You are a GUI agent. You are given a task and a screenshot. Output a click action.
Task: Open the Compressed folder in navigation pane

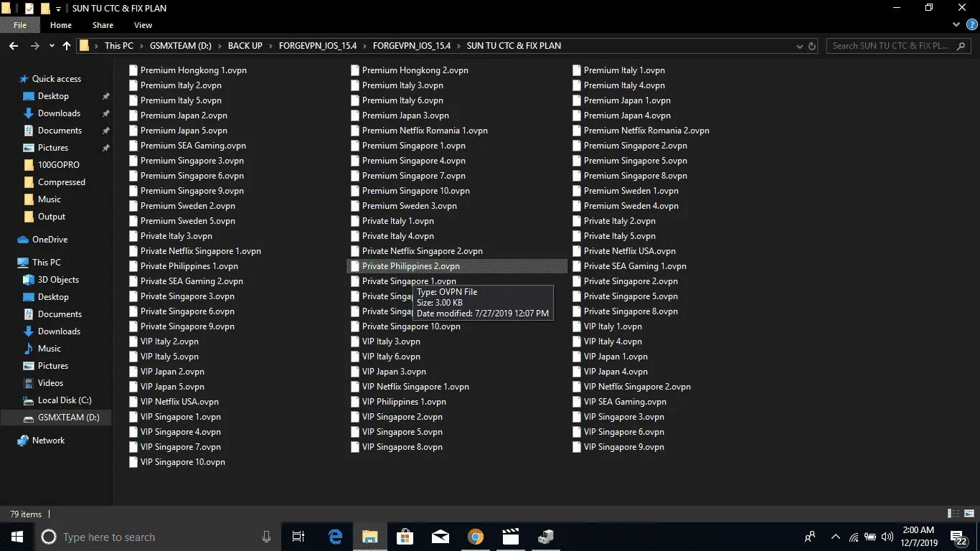tap(62, 182)
